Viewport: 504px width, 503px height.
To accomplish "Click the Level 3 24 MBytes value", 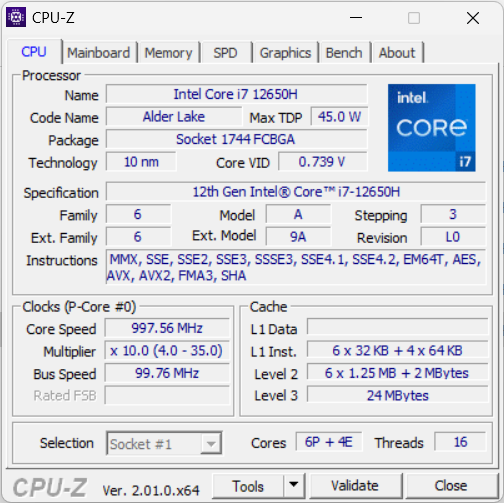I will click(x=398, y=395).
